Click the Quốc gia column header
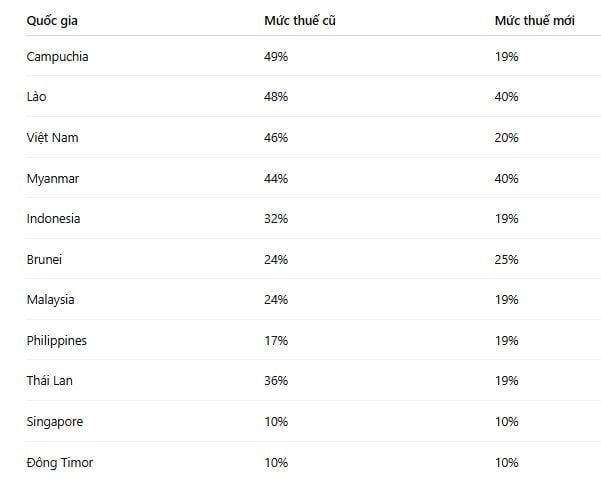The width and height of the screenshot is (601, 480). pos(52,21)
